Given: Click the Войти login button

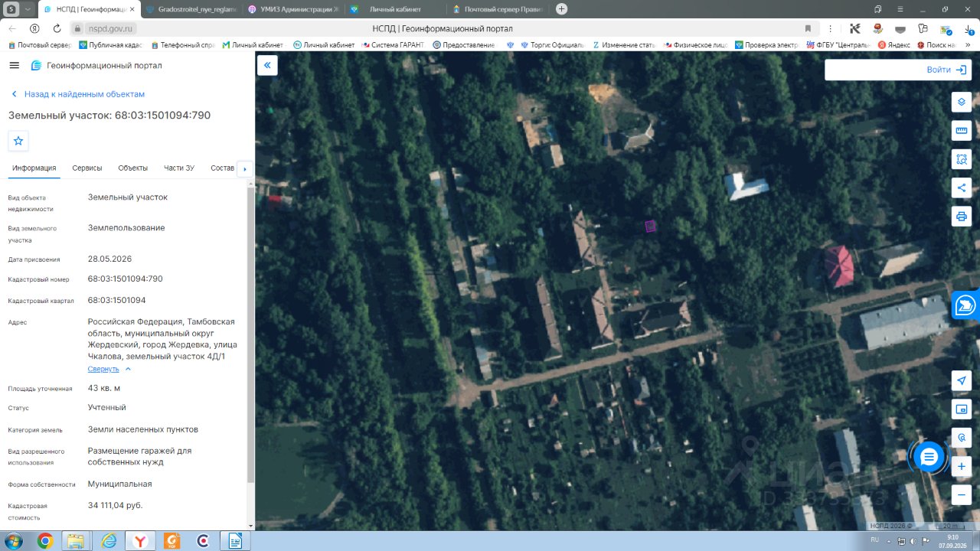Looking at the screenshot, I should 897,70.
